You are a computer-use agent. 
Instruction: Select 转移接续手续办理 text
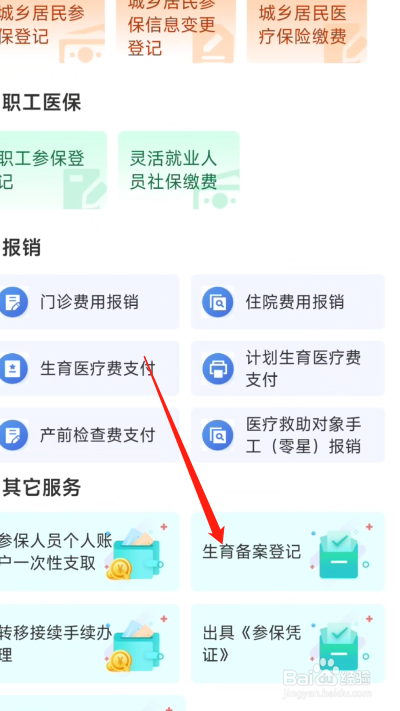(x=56, y=643)
